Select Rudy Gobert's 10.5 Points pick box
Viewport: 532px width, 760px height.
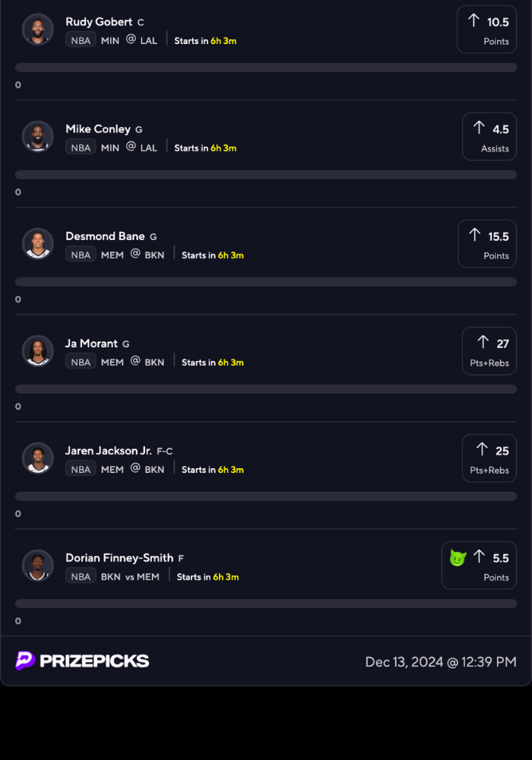click(x=486, y=30)
